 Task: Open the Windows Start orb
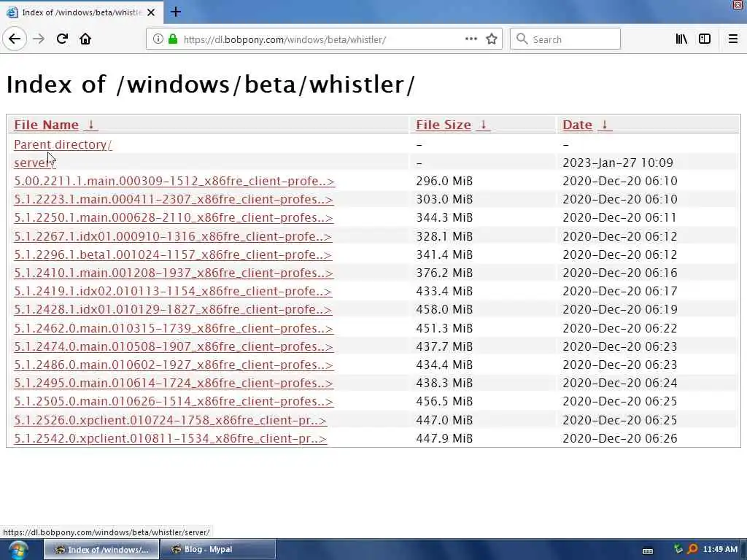[x=18, y=550]
